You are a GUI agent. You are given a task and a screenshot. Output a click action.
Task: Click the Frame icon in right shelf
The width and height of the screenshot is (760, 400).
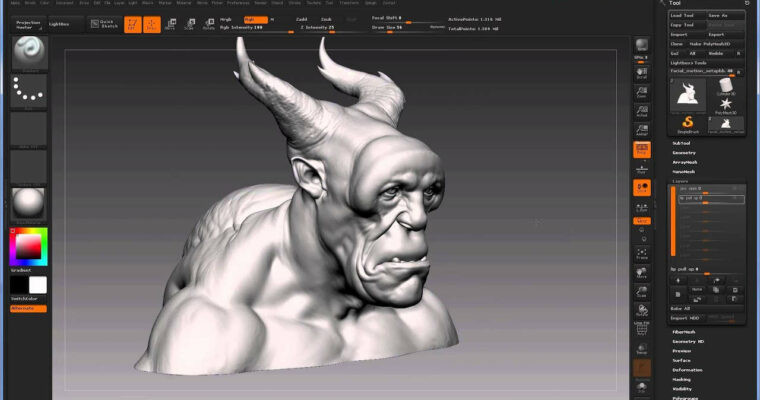(642, 254)
